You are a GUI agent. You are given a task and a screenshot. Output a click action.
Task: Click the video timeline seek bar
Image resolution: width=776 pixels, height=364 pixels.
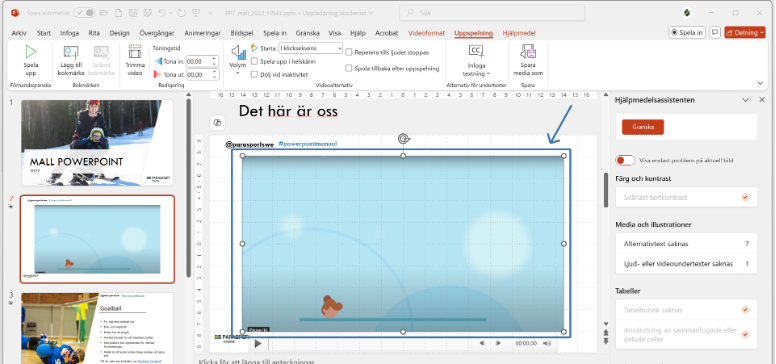tap(370, 343)
